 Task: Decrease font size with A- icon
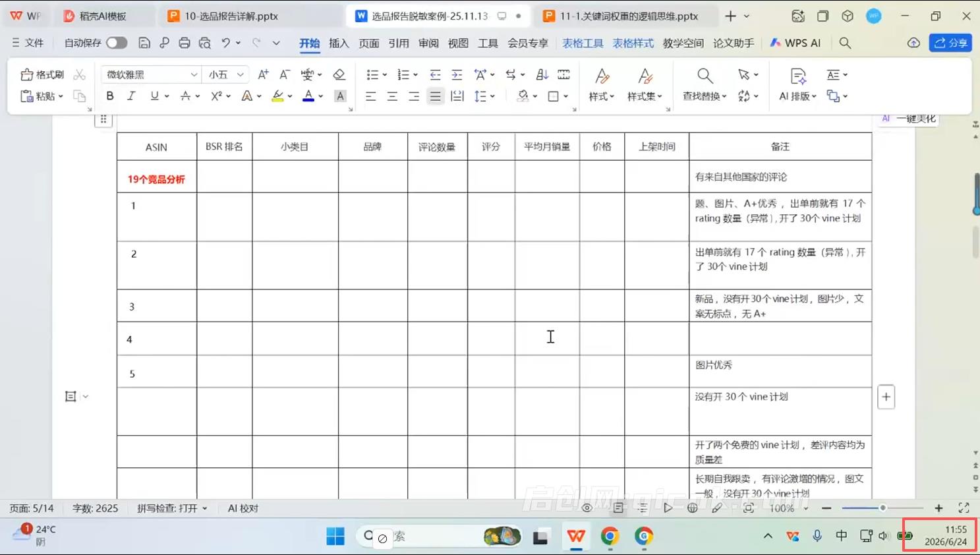click(x=285, y=74)
